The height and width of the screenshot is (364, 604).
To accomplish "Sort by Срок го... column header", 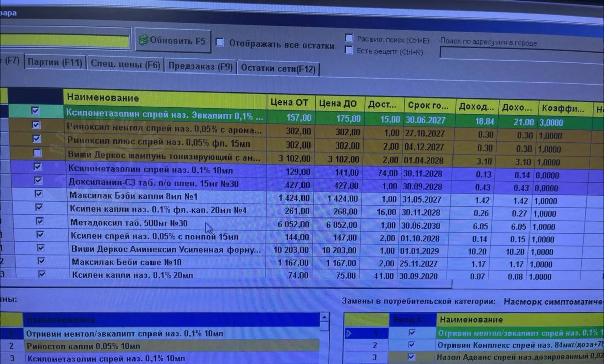I will pos(428,106).
